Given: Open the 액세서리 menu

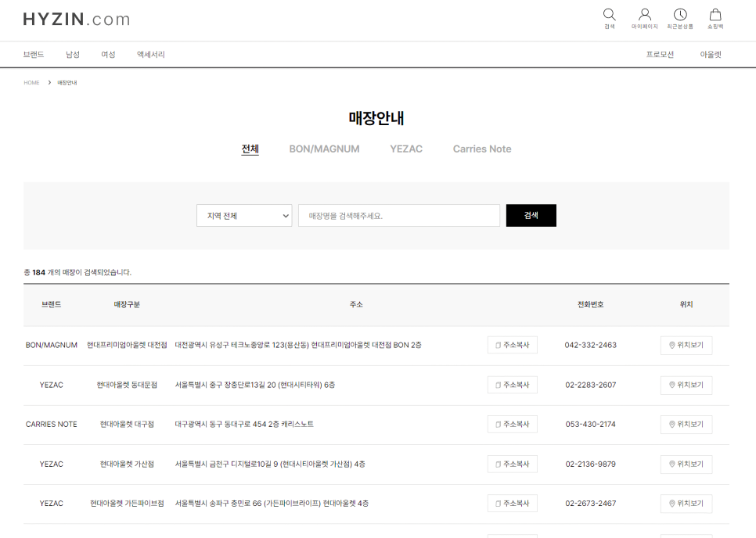Looking at the screenshot, I should (x=151, y=55).
